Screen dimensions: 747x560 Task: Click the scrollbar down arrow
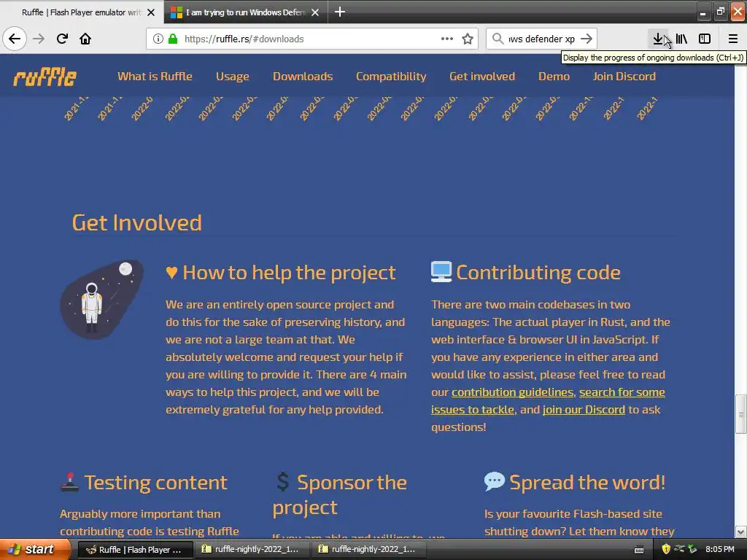[741, 532]
